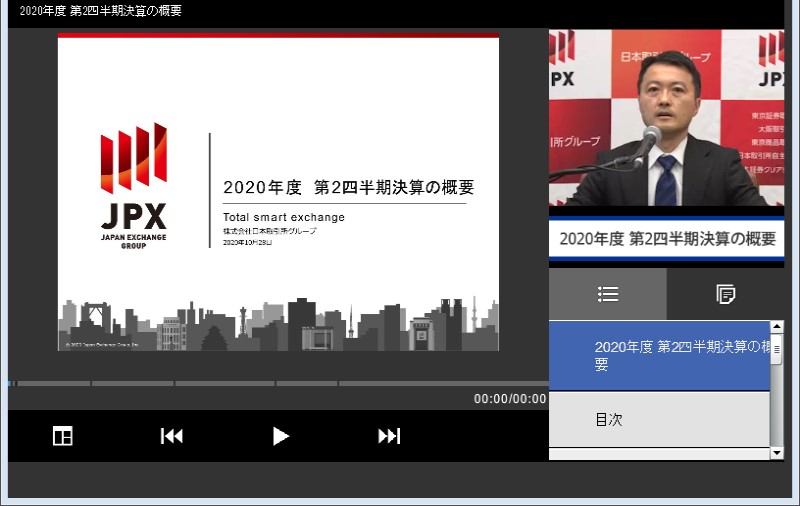Open the chapter list tab
The image size is (800, 506).
[608, 294]
